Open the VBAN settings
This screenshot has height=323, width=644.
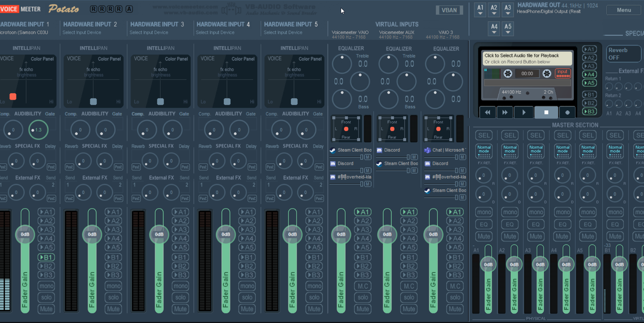pos(449,10)
